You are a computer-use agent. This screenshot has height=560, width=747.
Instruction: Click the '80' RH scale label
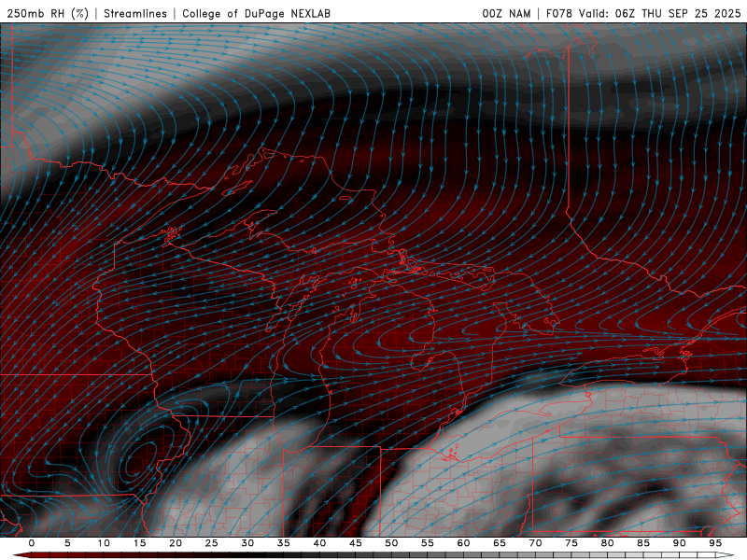607,543
